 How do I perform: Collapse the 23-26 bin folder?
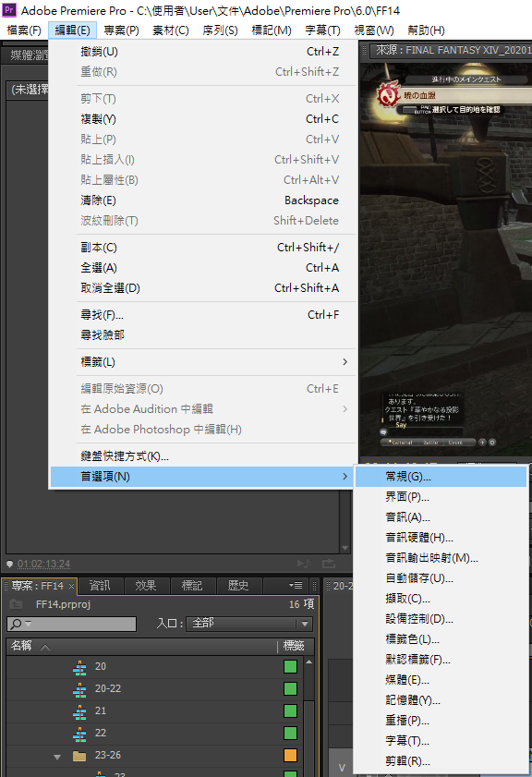[57, 756]
